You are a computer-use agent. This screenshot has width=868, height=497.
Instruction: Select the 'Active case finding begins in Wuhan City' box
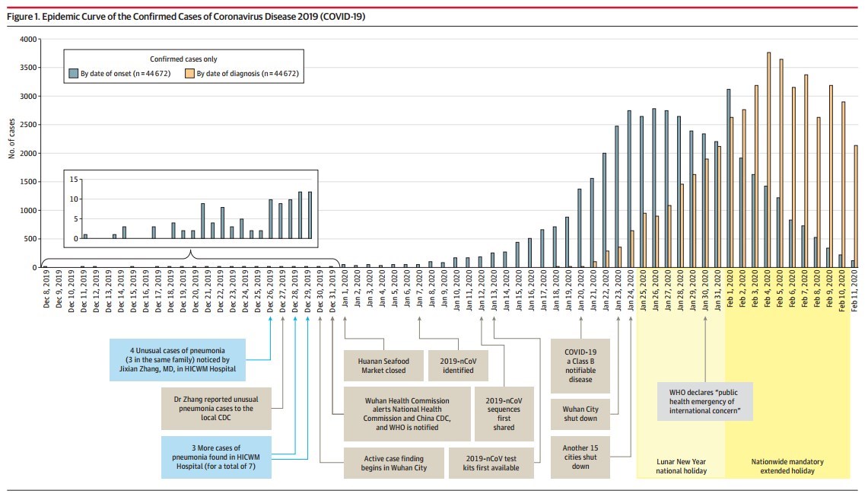tap(395, 461)
